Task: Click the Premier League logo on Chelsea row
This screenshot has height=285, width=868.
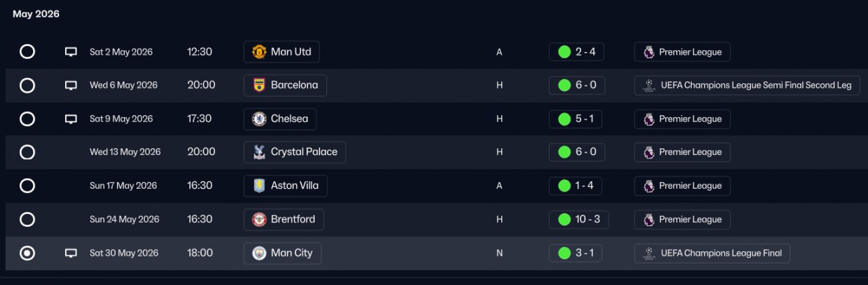Action: [x=649, y=119]
